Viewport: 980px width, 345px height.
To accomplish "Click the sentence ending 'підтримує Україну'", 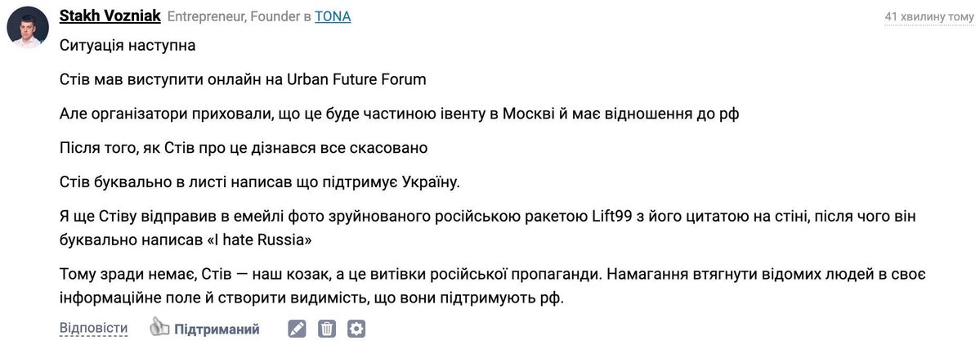I will tap(259, 184).
